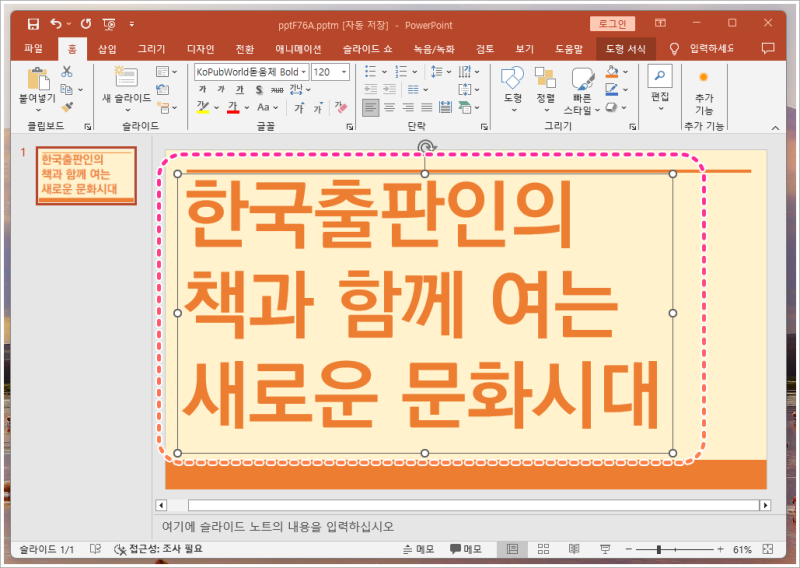Viewport: 800px width, 568px height.
Task: Open 빠른 스타일 quick styles
Action: 582,90
